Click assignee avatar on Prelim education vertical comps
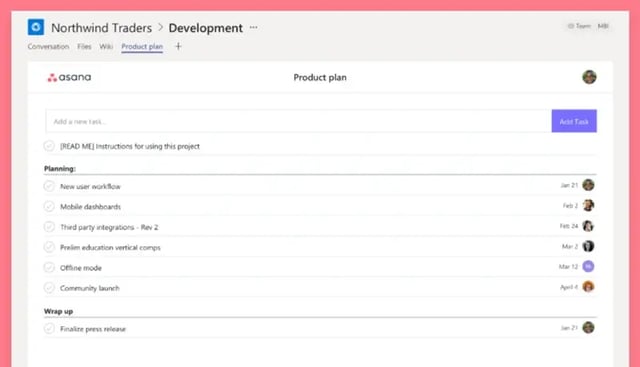Screen dimensions: 640x367 588,246
